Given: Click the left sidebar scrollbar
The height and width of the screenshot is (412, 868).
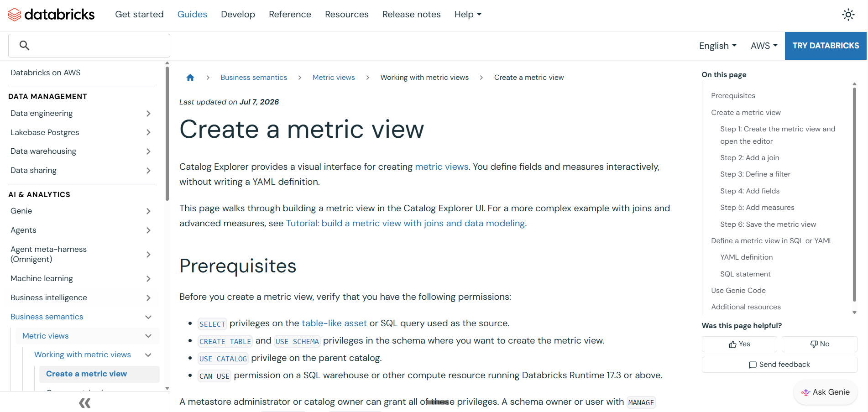Looking at the screenshot, I should pos(167,134).
